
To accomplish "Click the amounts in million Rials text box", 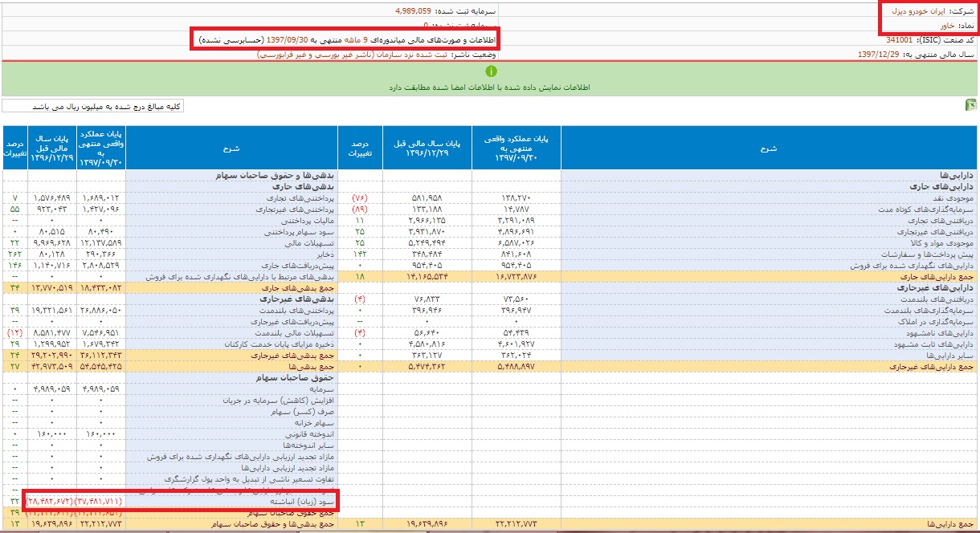I will (x=92, y=107).
